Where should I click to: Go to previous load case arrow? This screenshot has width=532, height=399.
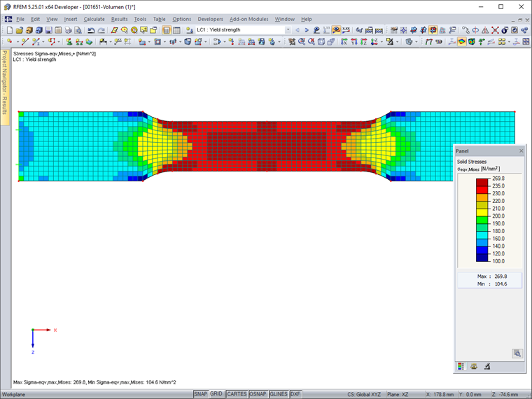tap(297, 30)
